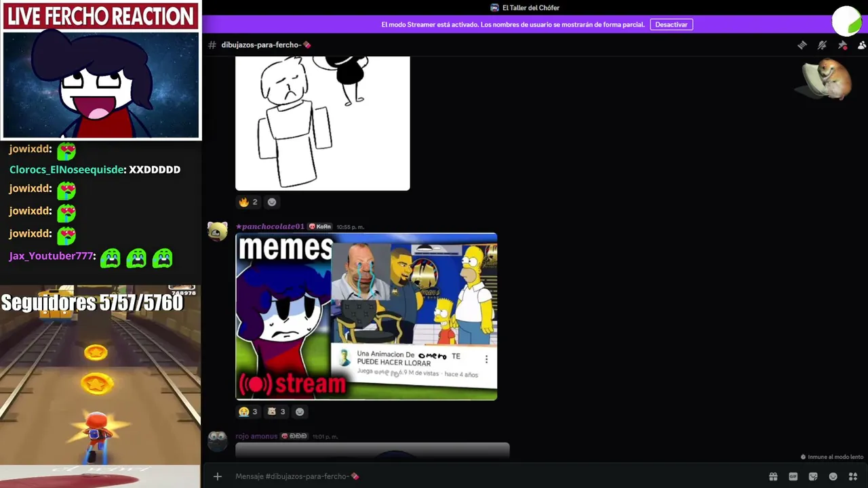
Task: Open the apps launcher icon
Action: point(853,476)
